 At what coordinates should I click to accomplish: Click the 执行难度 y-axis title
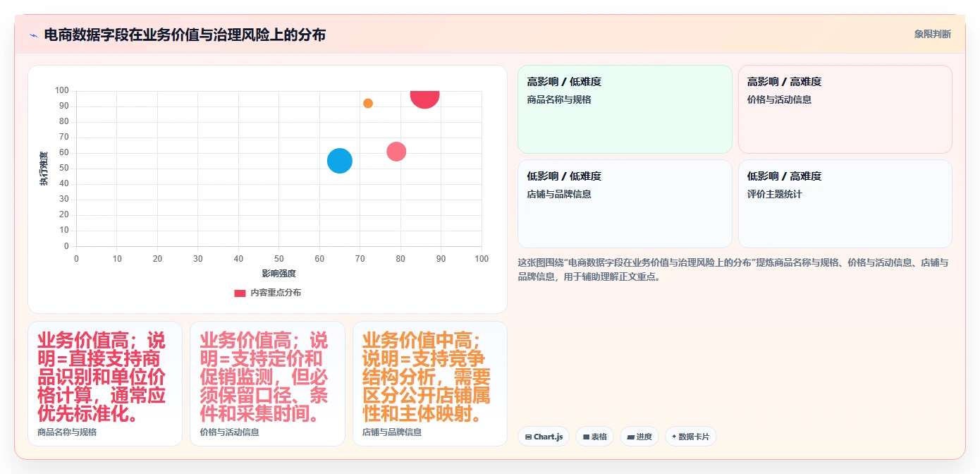point(44,169)
